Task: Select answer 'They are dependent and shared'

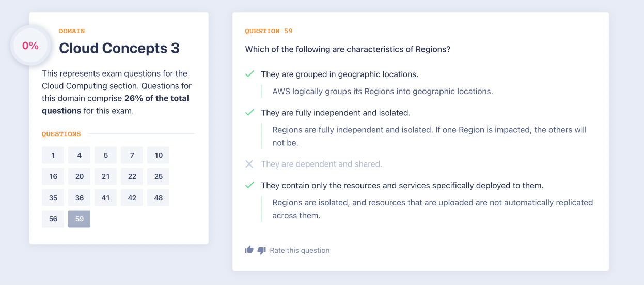Action: click(321, 164)
